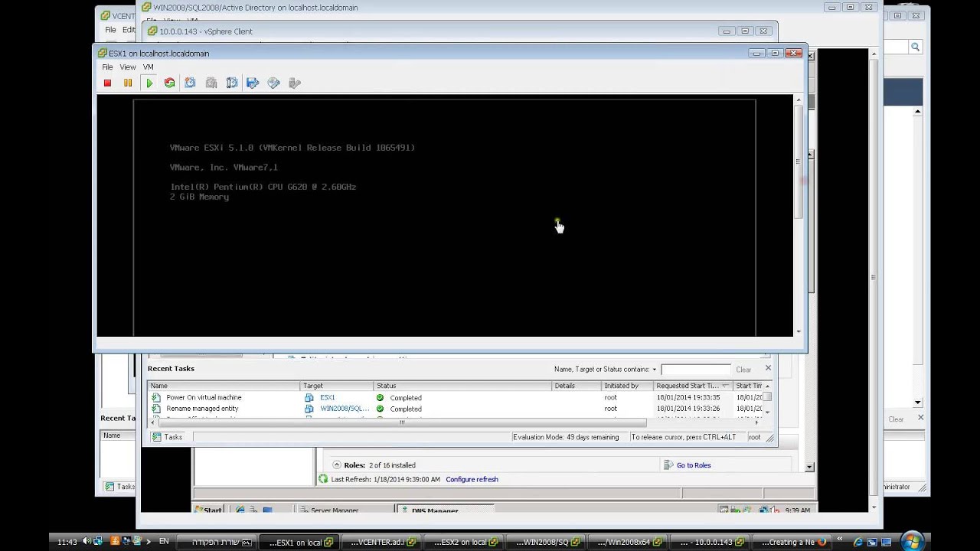Viewport: 980px width, 551px height.
Task: Click the horizontal scrollbar in Recent Tasks
Action: pos(402,422)
